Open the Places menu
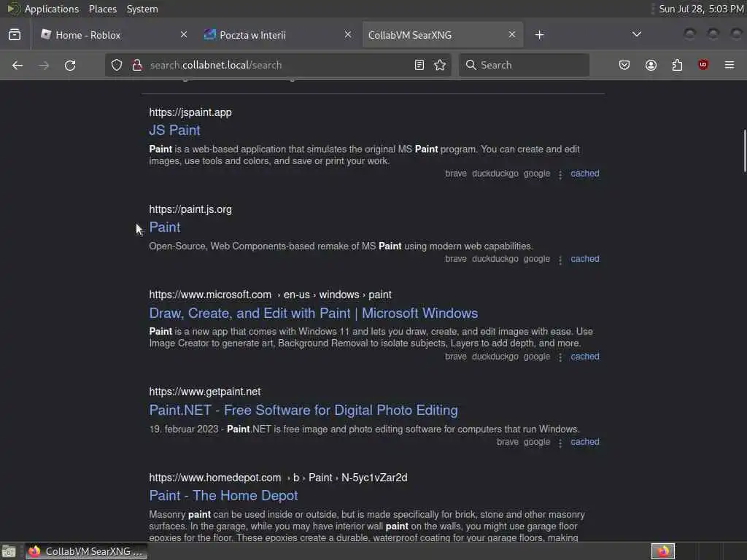The width and height of the screenshot is (747, 560). (103, 9)
